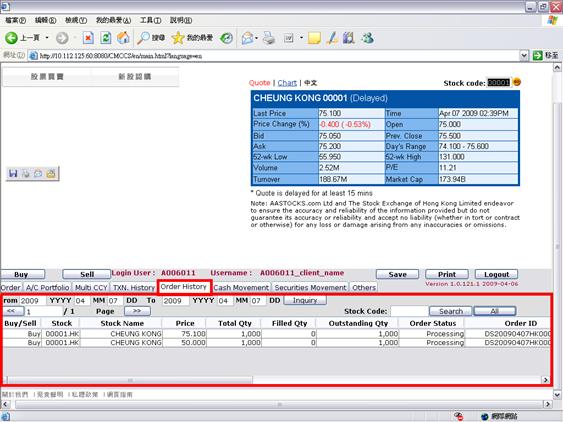Open the Edit icon dropdown arrow
The width and height of the screenshot is (563, 422).
click(x=301, y=38)
